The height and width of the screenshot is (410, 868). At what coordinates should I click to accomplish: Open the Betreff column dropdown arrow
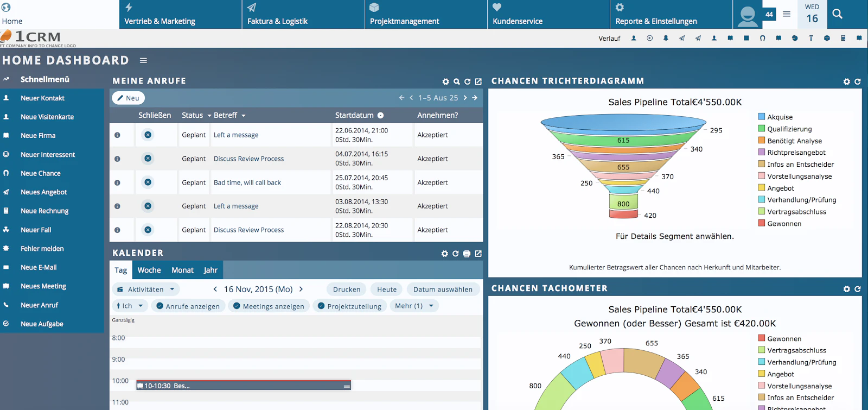pos(244,116)
